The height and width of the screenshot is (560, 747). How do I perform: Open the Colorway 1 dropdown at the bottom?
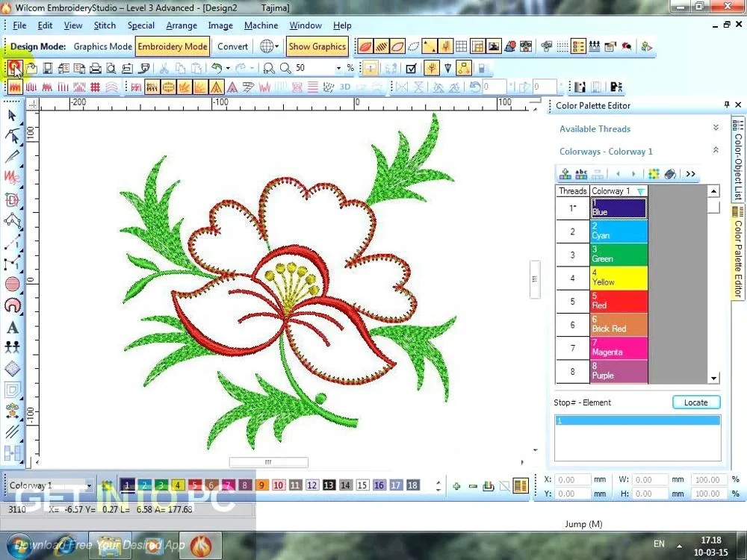click(89, 486)
